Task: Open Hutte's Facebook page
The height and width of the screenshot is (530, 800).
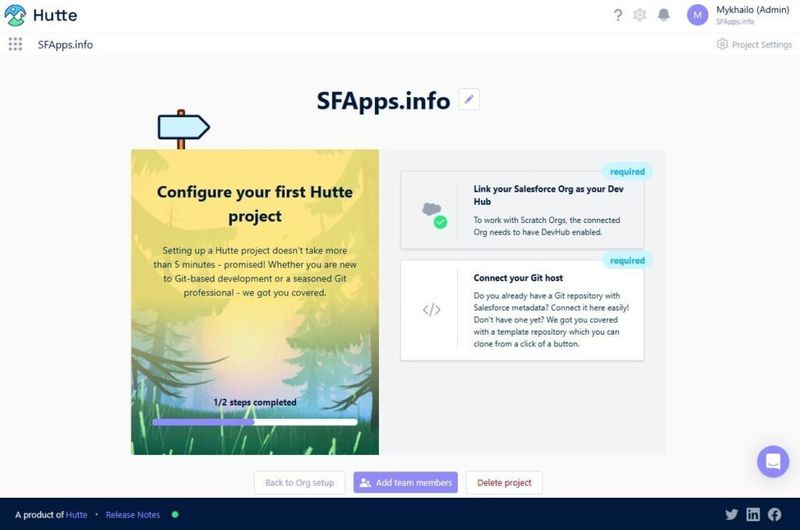Action: point(774,514)
